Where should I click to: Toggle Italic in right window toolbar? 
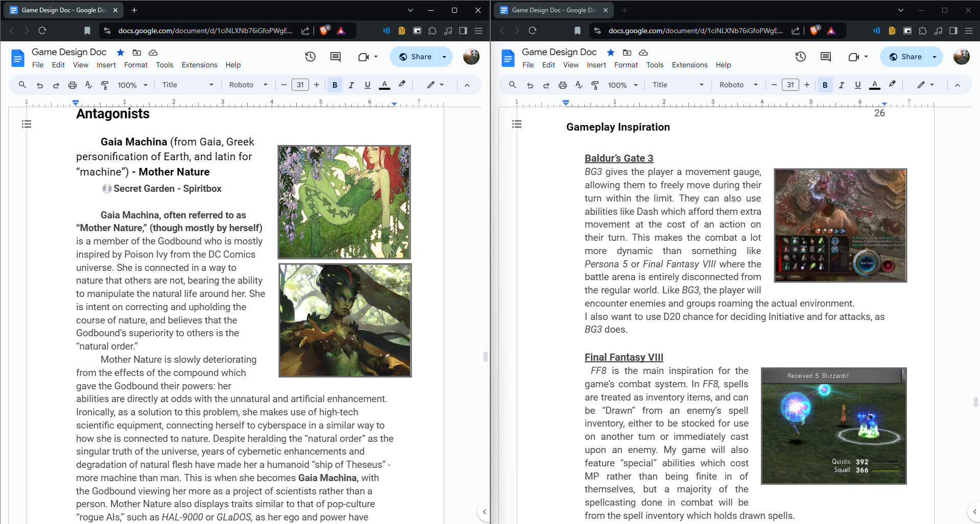(842, 85)
